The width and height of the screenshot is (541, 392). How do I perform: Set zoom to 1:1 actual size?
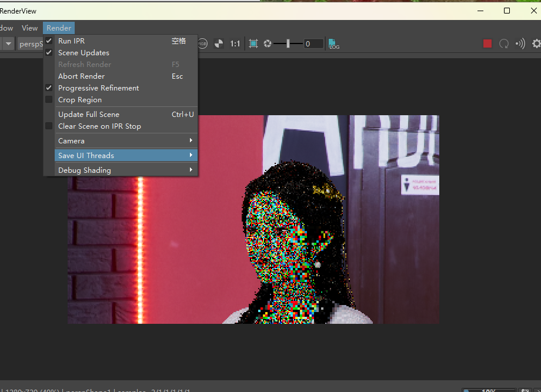235,44
